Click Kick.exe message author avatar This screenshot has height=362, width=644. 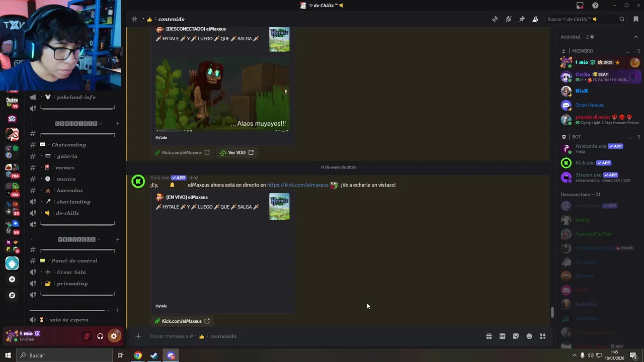click(x=138, y=182)
